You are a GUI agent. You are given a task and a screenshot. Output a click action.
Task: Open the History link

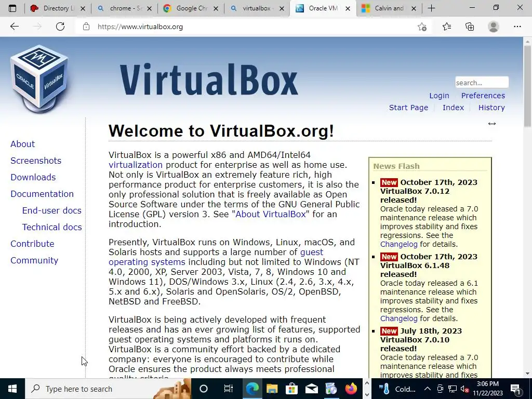(491, 108)
